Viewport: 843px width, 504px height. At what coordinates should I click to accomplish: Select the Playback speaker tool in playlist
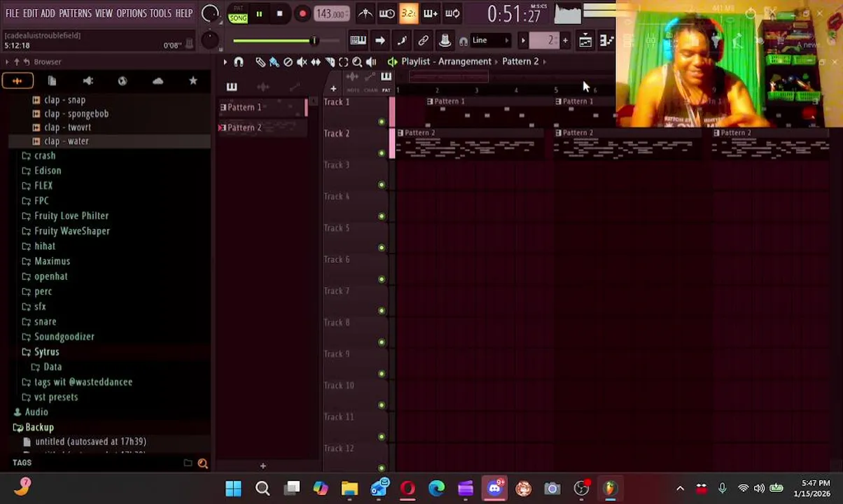(x=371, y=62)
